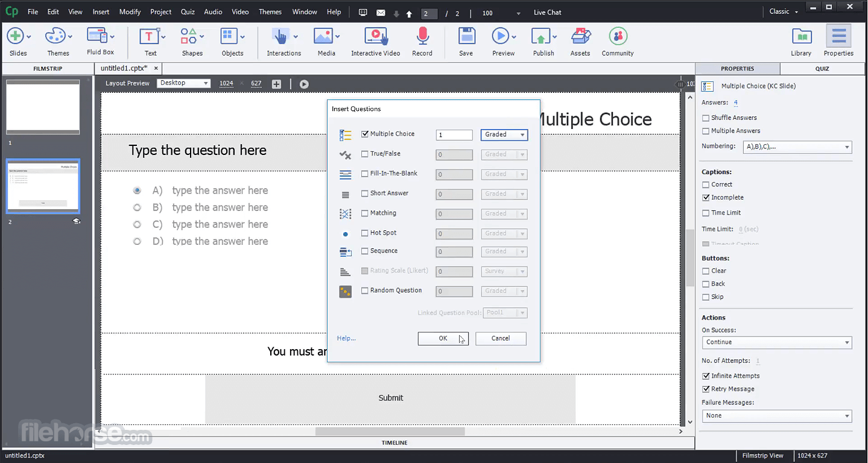
Task: Select the slide 1 thumbnail in filmstrip
Action: 43,107
